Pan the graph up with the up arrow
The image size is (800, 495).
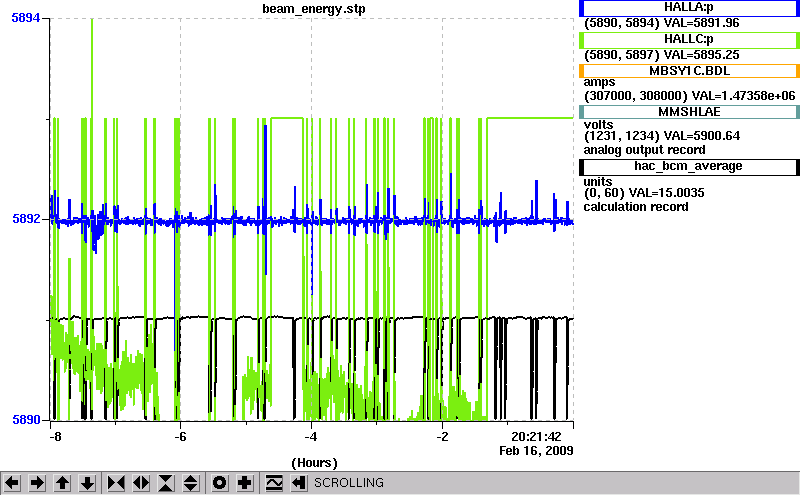click(63, 483)
